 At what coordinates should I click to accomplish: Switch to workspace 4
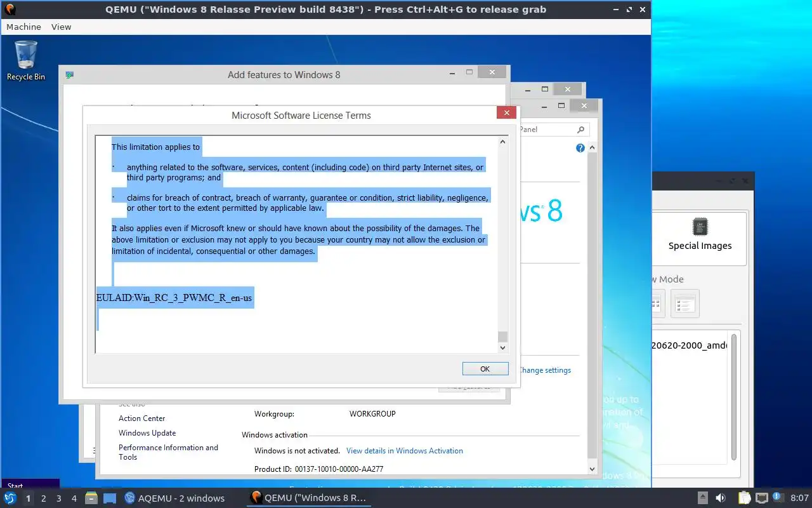(x=74, y=498)
